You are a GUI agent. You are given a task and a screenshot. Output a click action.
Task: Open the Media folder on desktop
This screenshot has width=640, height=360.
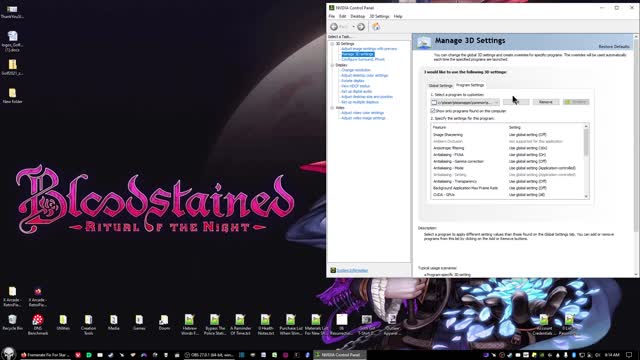point(113,322)
